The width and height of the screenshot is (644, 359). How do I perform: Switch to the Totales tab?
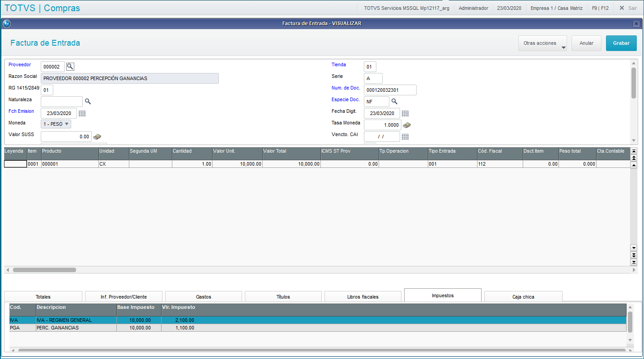click(43, 297)
